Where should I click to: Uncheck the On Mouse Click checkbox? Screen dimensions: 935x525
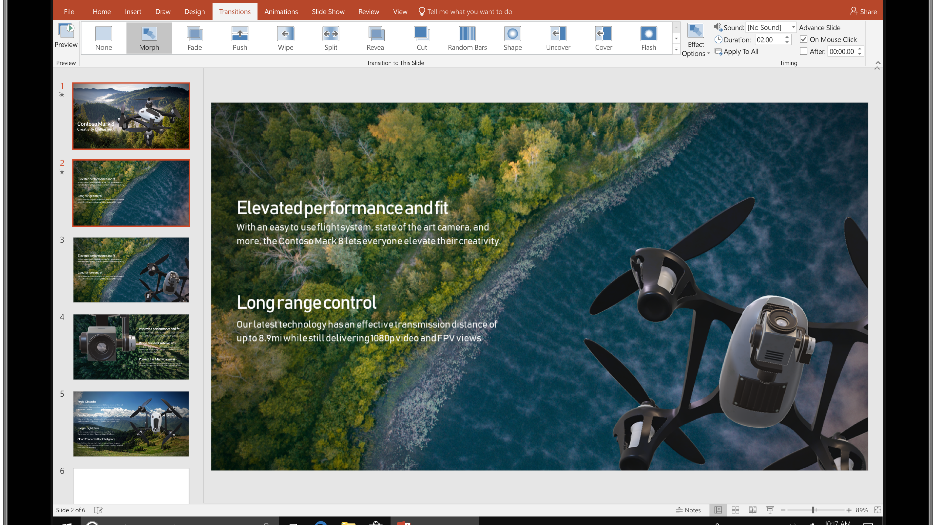coord(804,39)
